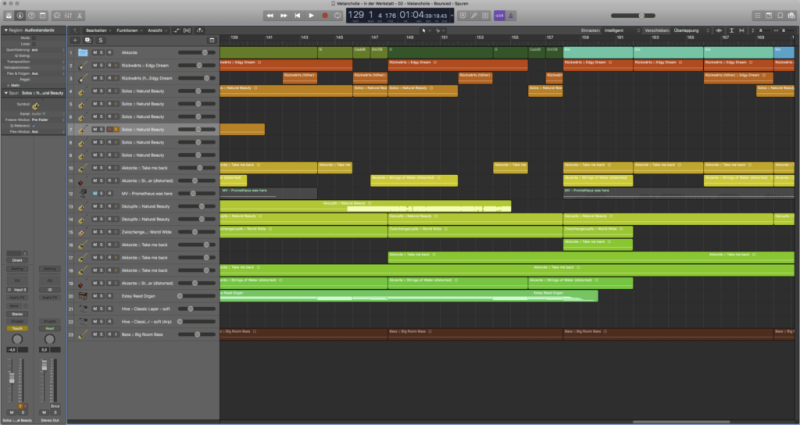This screenshot has width=800, height=425.
Task: Expand the Mehr section in Region inspector
Action: click(x=13, y=85)
